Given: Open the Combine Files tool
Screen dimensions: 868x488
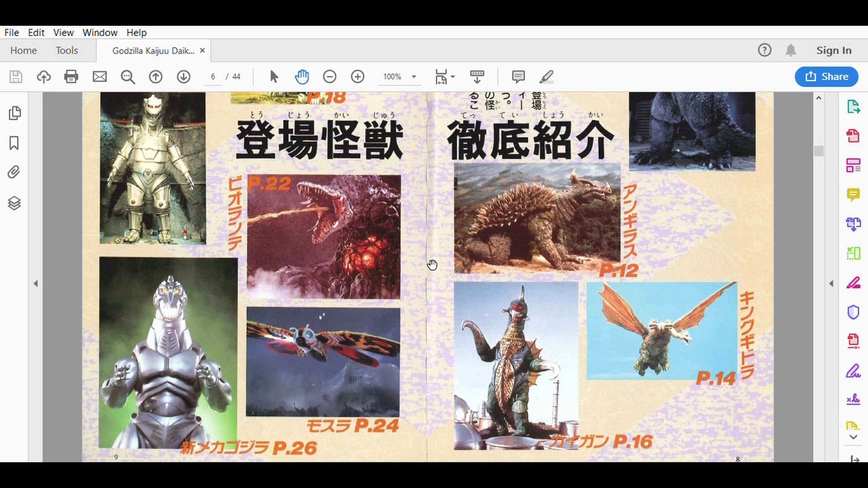Looking at the screenshot, I should pyautogui.click(x=853, y=224).
